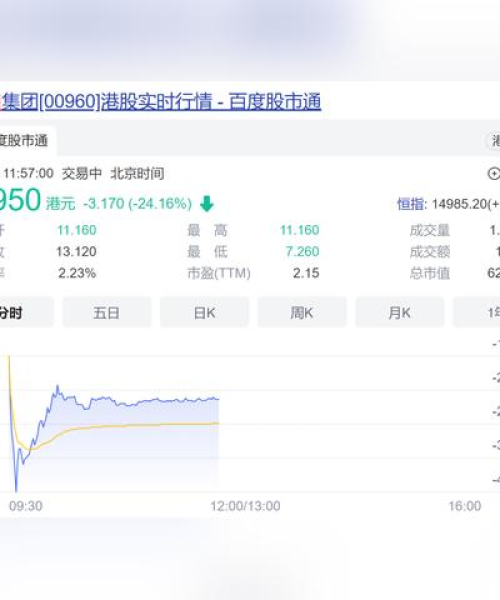500x600 pixels.
Task: Click the yellow average price line
Action: [134, 425]
